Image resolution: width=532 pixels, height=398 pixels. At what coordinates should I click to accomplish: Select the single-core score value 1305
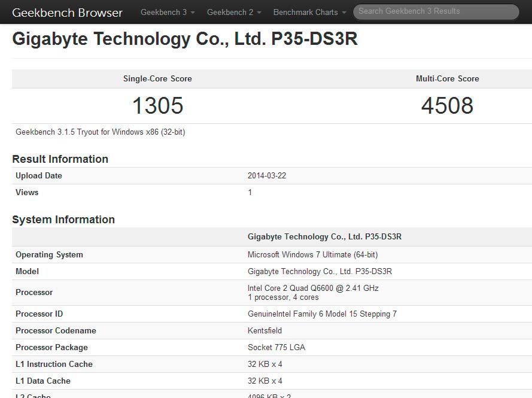[x=158, y=105]
